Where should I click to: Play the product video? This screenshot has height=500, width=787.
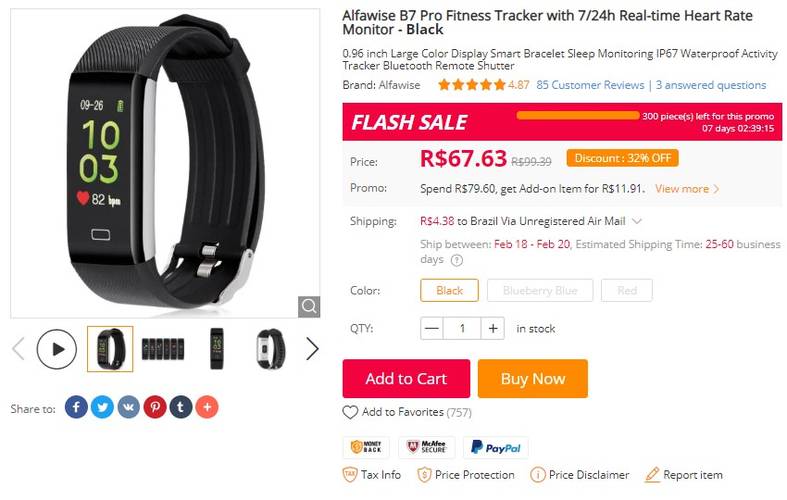click(57, 349)
